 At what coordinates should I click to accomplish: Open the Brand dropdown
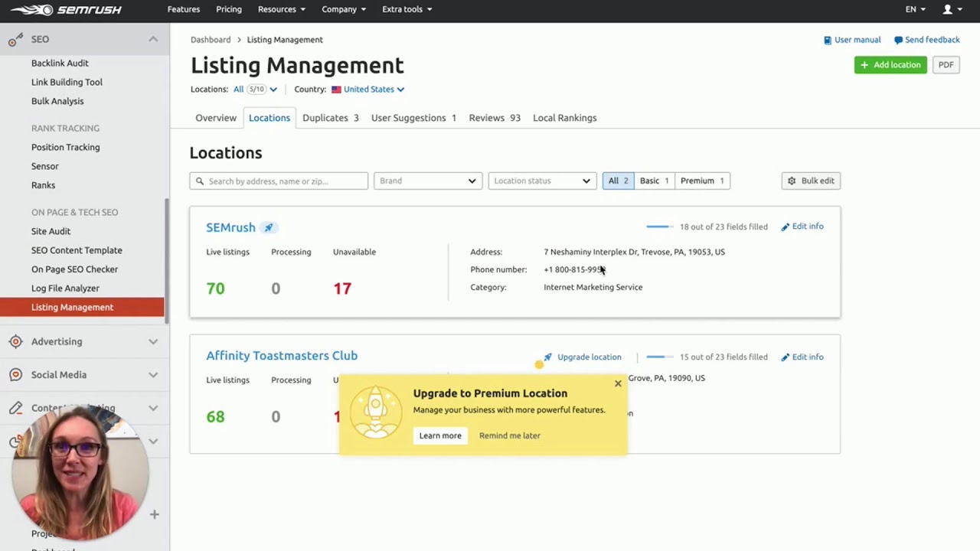click(x=428, y=181)
